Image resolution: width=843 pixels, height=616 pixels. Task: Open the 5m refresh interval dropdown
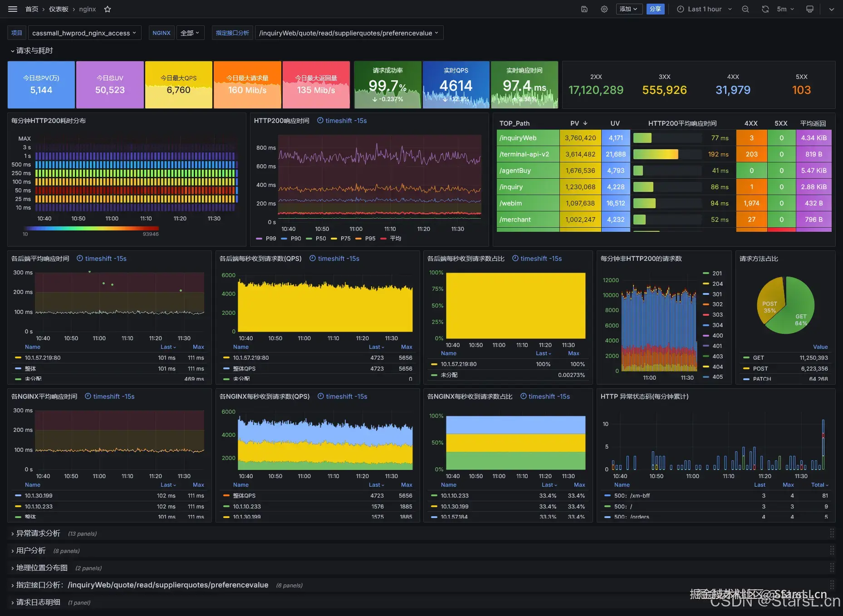click(x=785, y=9)
